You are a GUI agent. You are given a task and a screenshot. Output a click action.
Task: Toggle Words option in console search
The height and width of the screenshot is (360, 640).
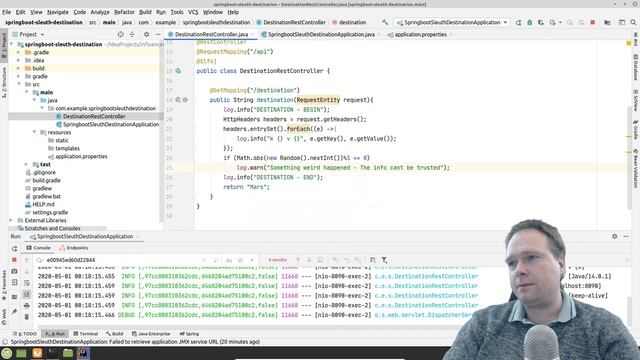pos(240,260)
